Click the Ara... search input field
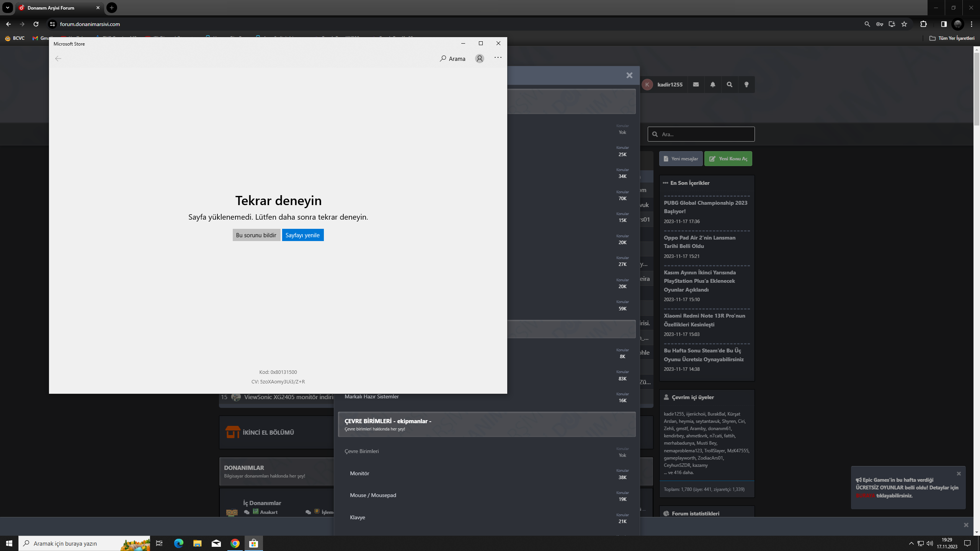This screenshot has width=980, height=551. (x=704, y=134)
